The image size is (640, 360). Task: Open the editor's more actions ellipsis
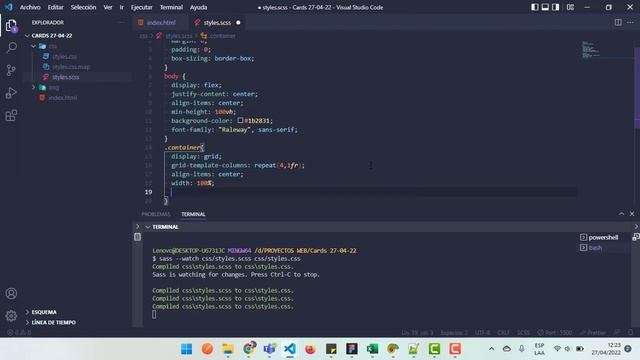[630, 22]
